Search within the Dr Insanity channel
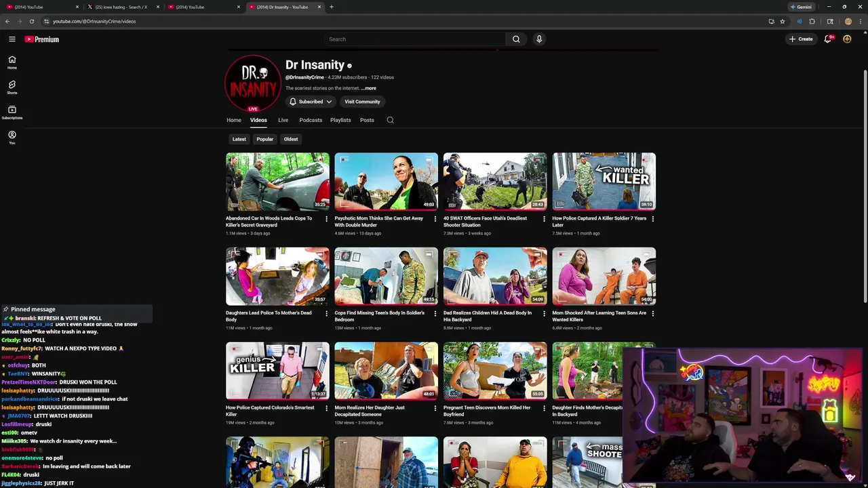 pyautogui.click(x=390, y=120)
